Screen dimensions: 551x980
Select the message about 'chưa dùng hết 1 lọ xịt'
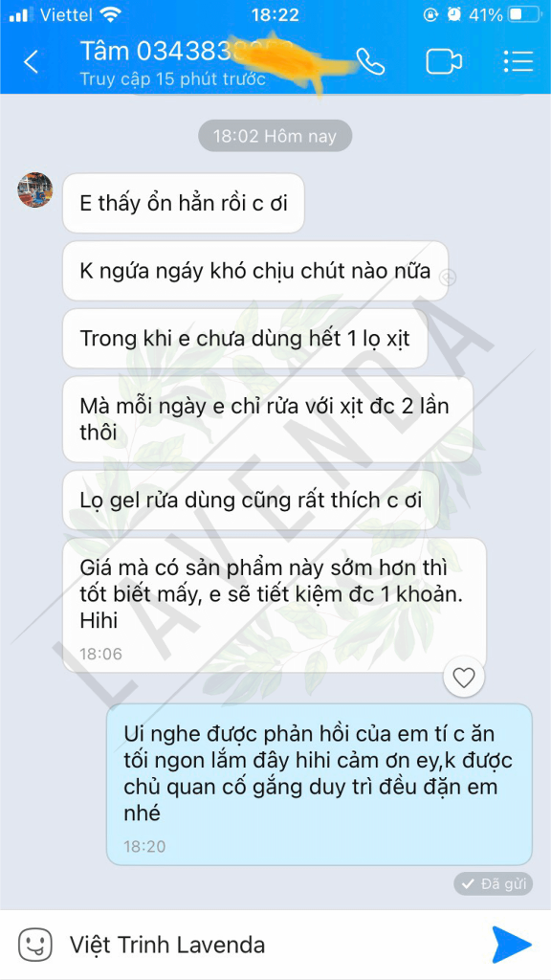[x=245, y=338]
